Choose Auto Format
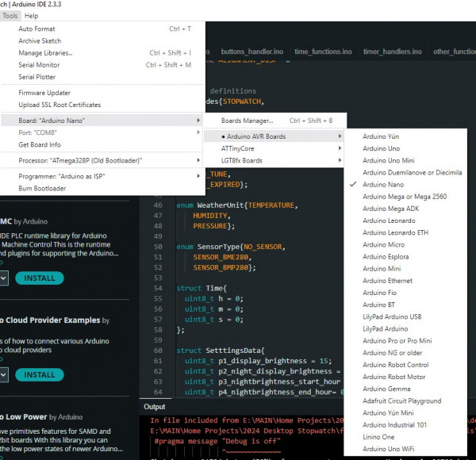Viewport: 476px width, 460px height. pos(102,29)
